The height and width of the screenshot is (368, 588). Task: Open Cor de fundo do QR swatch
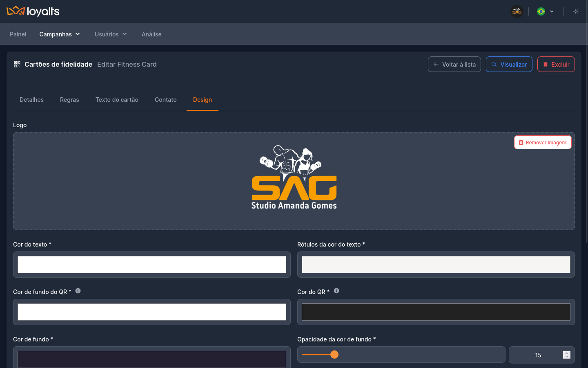pyautogui.click(x=152, y=312)
